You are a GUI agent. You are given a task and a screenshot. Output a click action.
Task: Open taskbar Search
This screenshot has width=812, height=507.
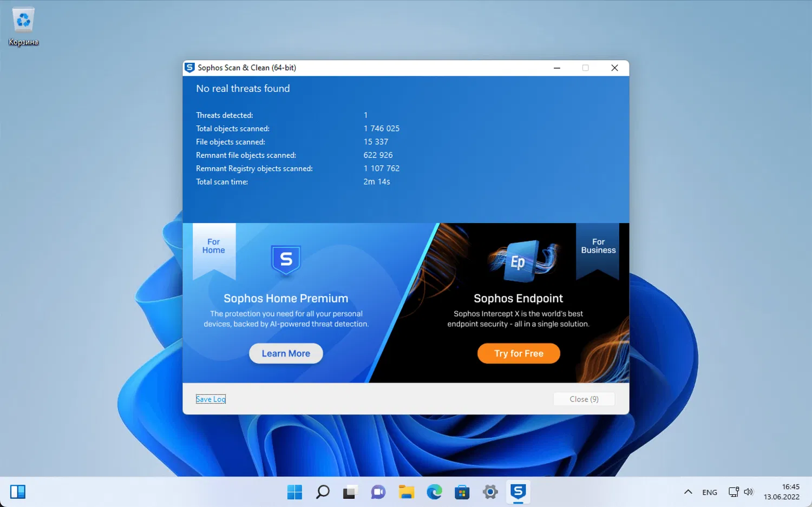[323, 492]
